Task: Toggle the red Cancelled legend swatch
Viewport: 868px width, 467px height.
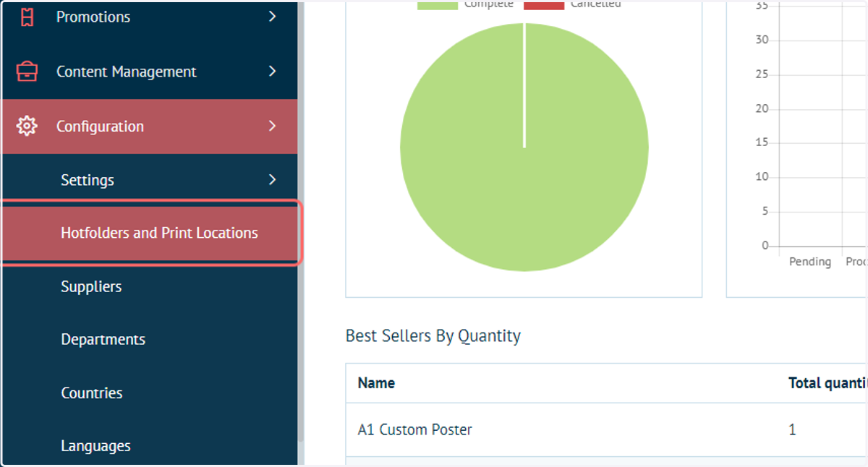Action: [x=544, y=5]
